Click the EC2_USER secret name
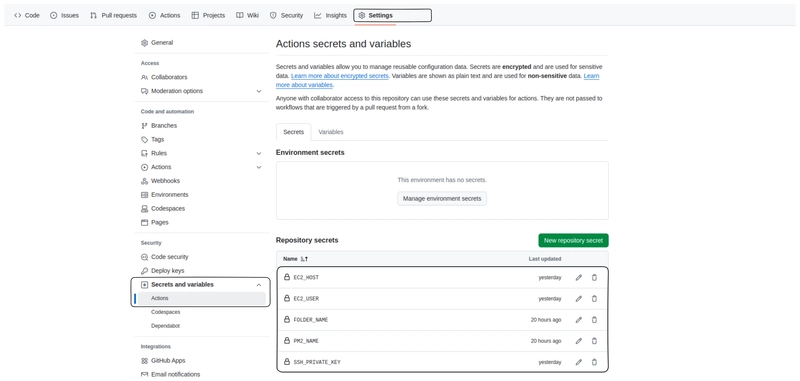Screen dimensions: 800x381 click(306, 299)
